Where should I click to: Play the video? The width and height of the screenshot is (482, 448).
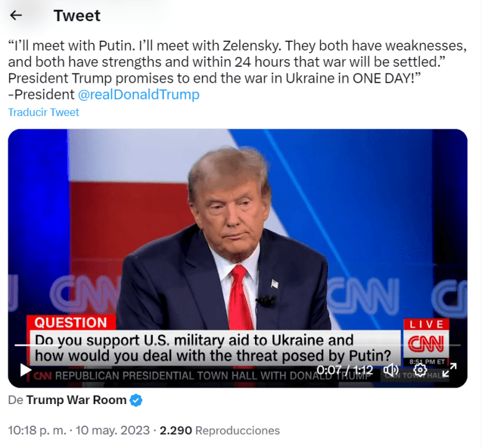[26, 371]
